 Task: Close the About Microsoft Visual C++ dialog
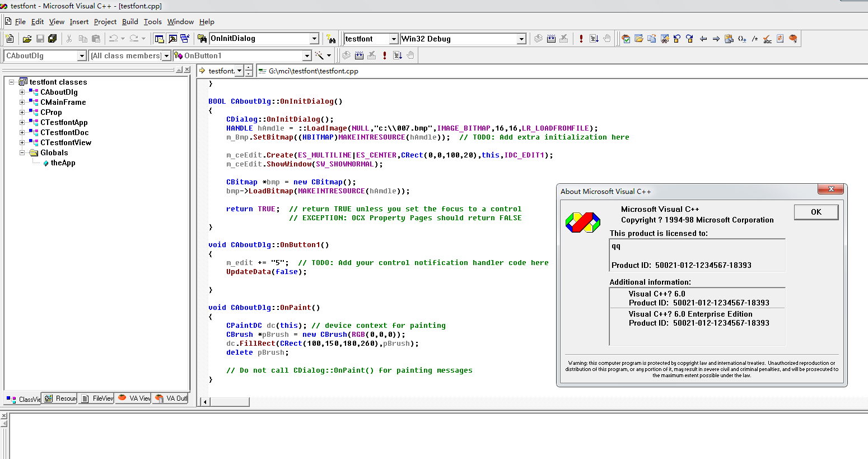pos(831,189)
